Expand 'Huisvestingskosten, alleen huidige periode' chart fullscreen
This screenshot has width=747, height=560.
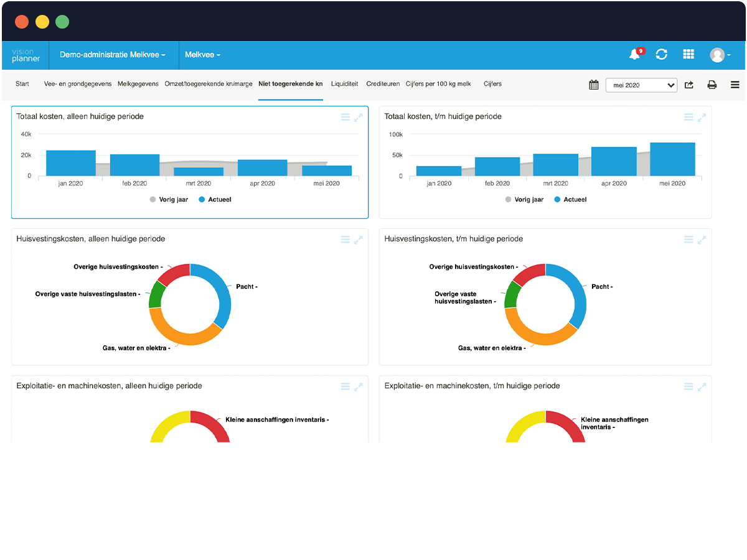[359, 240]
